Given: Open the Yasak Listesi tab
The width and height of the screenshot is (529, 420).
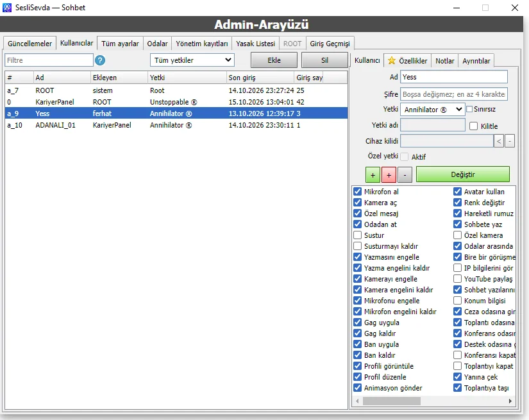Looking at the screenshot, I should coord(255,44).
